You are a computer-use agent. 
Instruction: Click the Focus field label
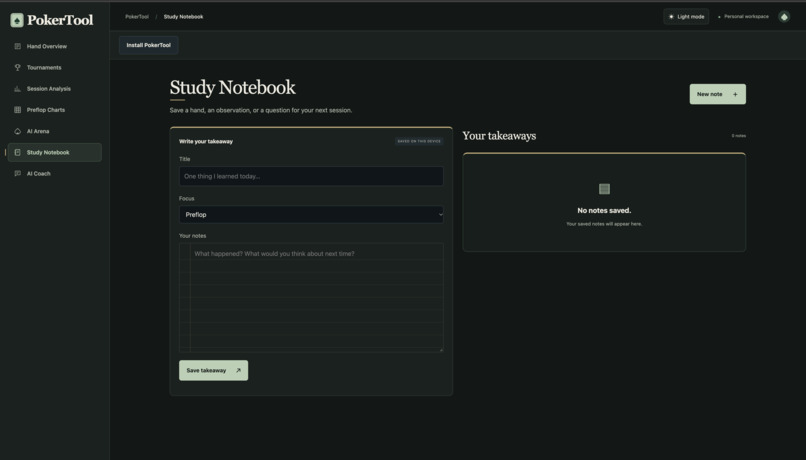point(187,198)
